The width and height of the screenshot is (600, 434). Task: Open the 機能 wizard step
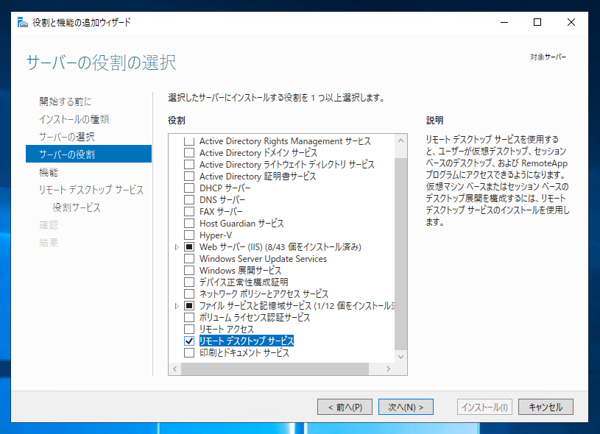click(x=49, y=172)
